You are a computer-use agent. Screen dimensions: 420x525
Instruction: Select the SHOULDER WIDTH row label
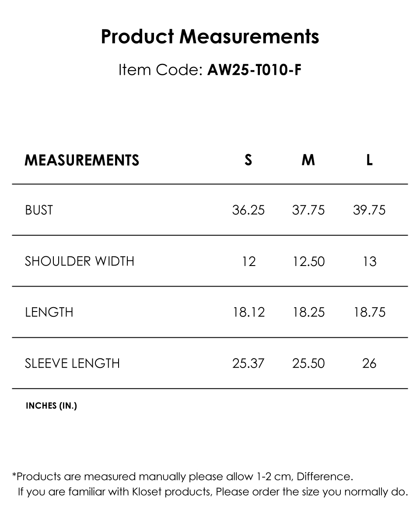tap(79, 261)
